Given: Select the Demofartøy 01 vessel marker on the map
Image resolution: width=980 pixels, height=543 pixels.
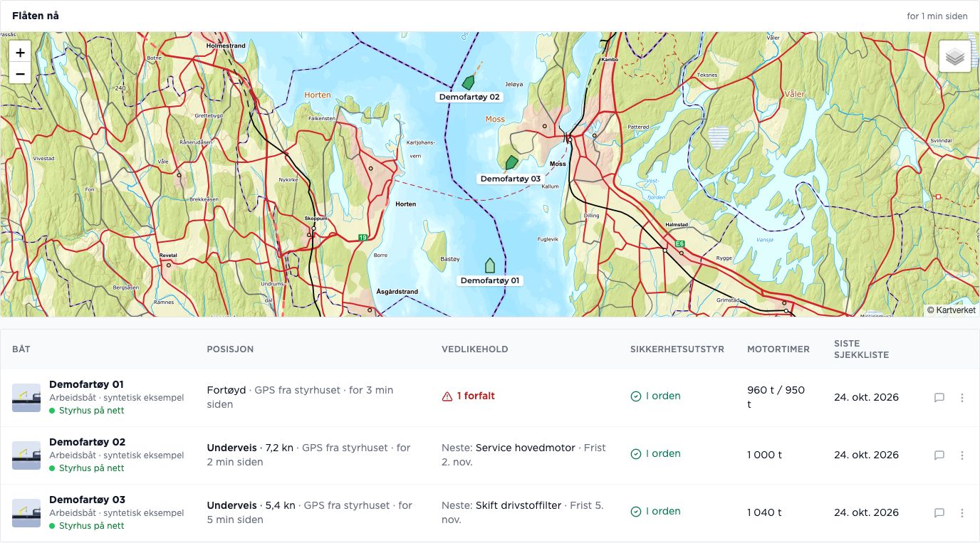Looking at the screenshot, I should coord(489,265).
